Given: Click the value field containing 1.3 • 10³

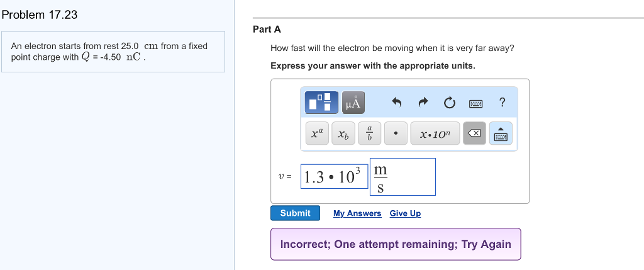Looking at the screenshot, I should (334, 177).
